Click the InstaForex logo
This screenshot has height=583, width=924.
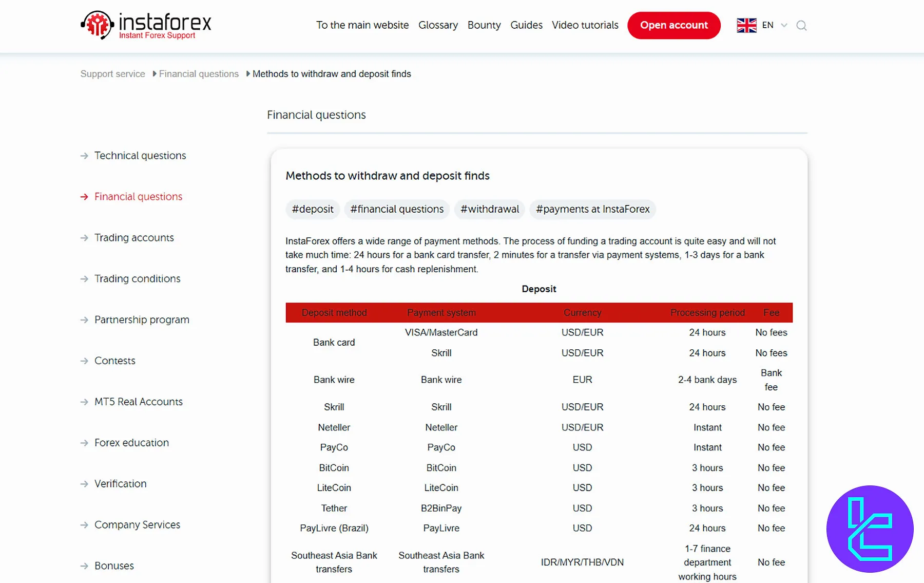146,25
